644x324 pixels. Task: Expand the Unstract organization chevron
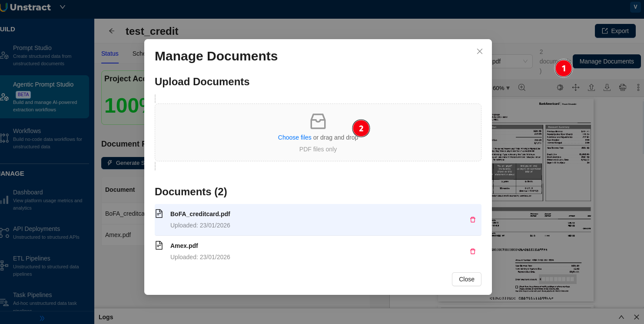tap(63, 7)
